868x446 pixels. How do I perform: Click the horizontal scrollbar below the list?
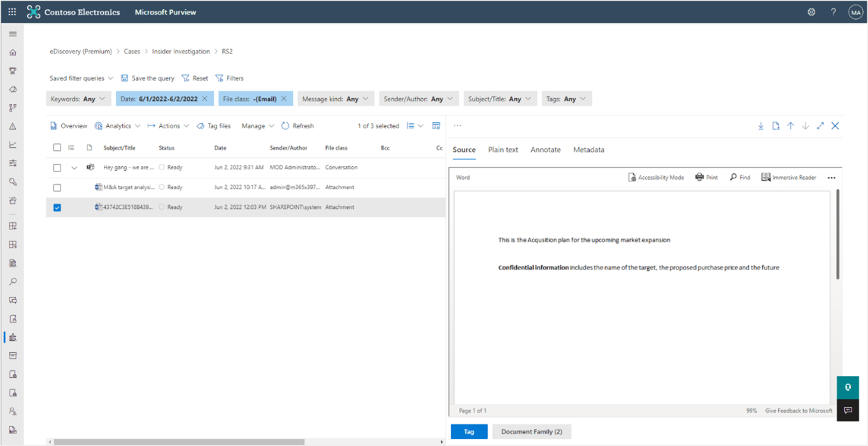(x=179, y=442)
